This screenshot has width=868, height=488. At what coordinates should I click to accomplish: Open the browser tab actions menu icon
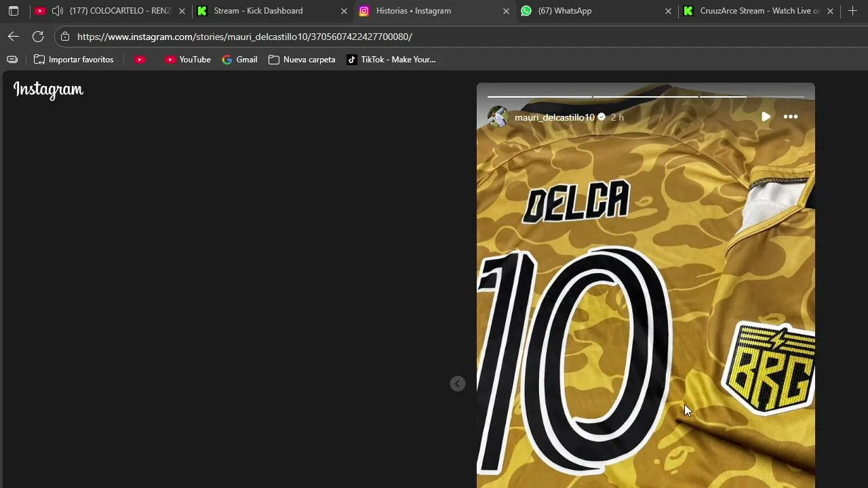pos(14,11)
